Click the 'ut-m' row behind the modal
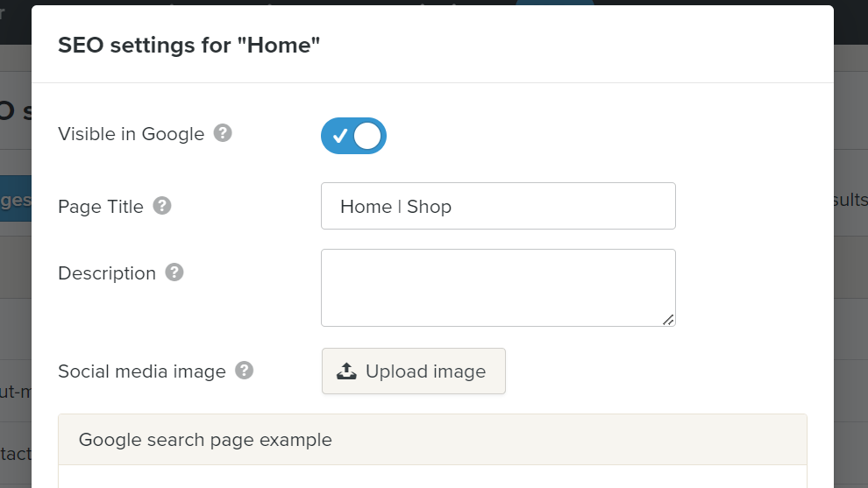 click(16, 392)
